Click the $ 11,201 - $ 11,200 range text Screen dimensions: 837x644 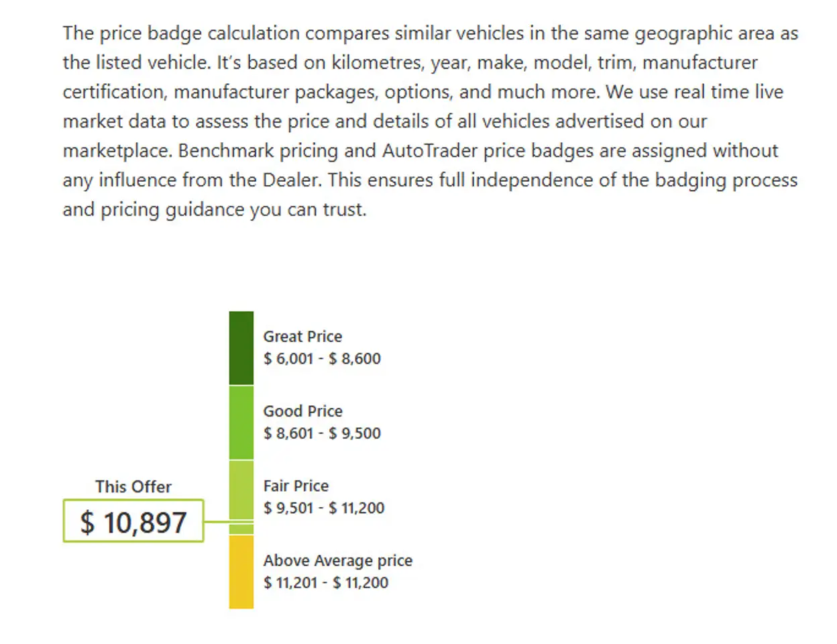click(x=326, y=582)
